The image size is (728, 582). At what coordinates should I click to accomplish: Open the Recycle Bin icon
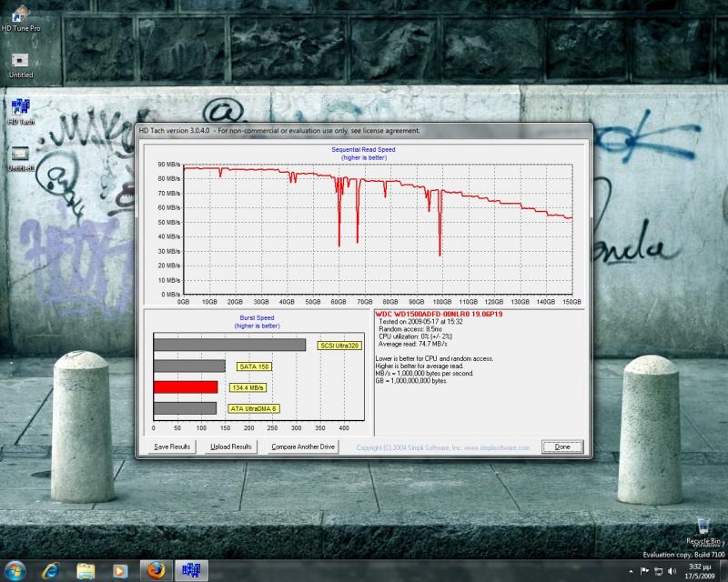pos(703,532)
